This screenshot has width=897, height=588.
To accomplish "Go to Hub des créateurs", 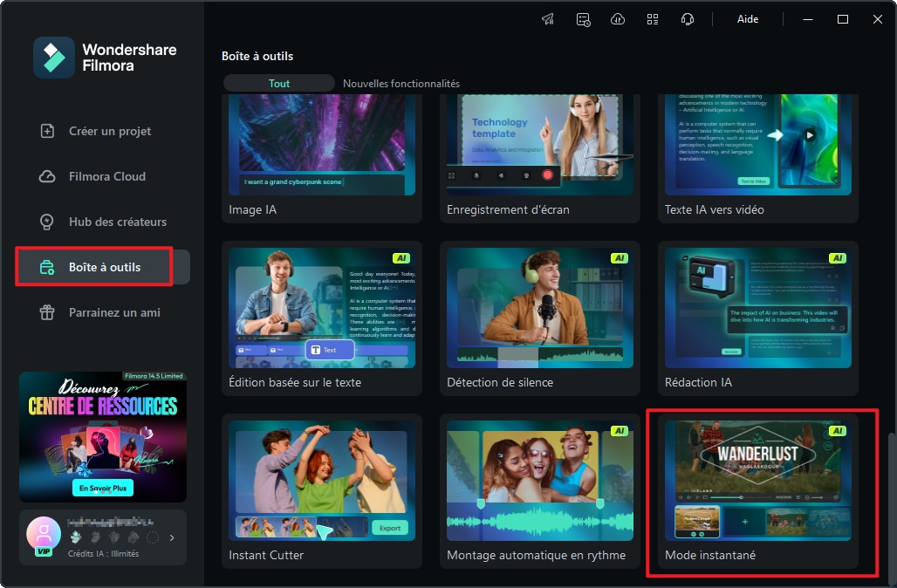I will click(x=103, y=222).
